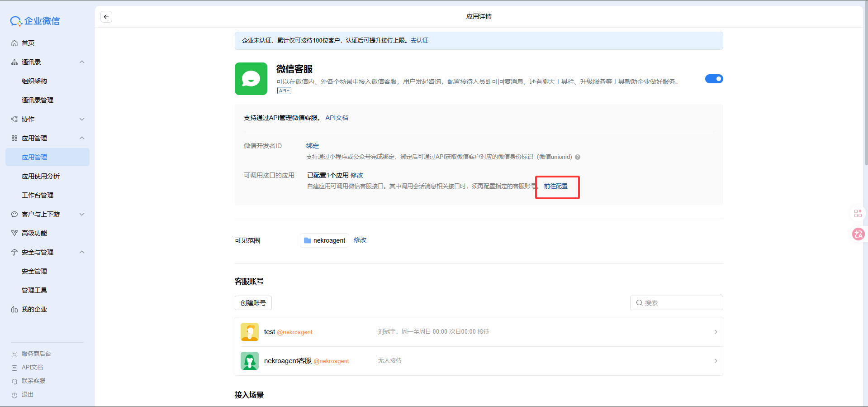This screenshot has height=407, width=868.
Task: Click the nekroagent folder icon
Action: 308,240
